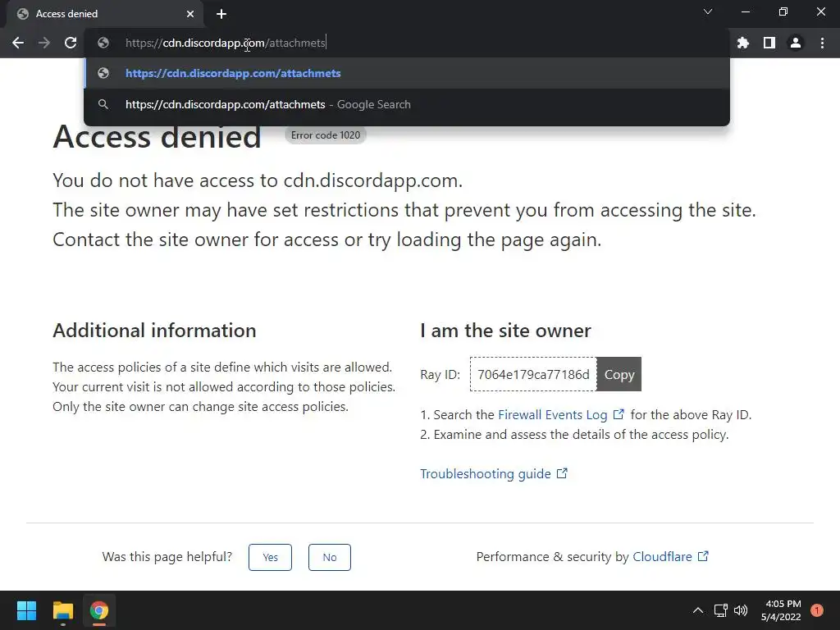Click the forward navigation arrow
Viewport: 840px width, 630px height.
point(44,43)
